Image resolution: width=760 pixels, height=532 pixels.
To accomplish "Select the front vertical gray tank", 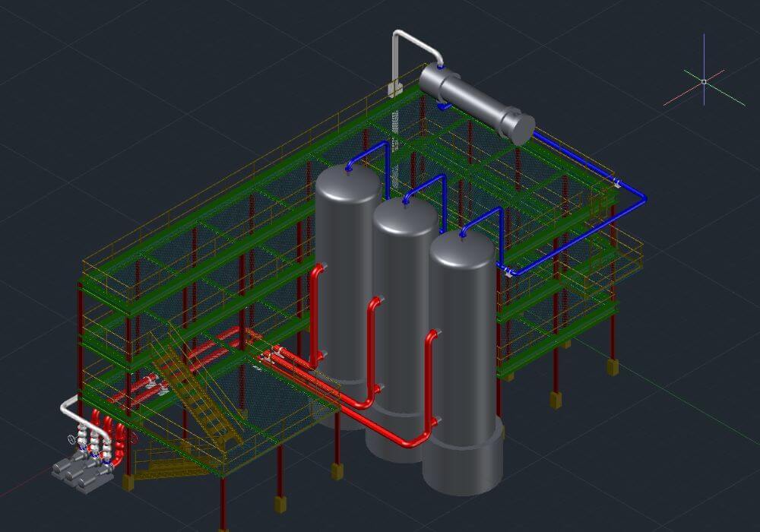I will [463, 361].
